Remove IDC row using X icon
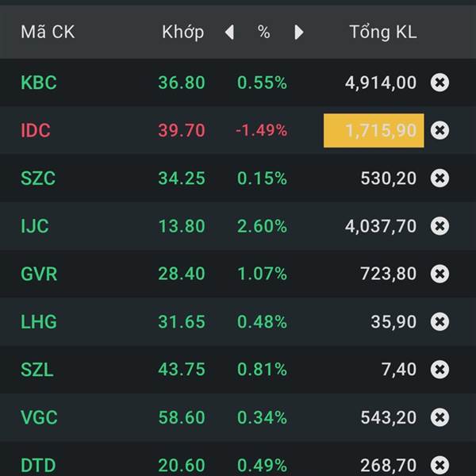This screenshot has width=476, height=476. tap(440, 130)
